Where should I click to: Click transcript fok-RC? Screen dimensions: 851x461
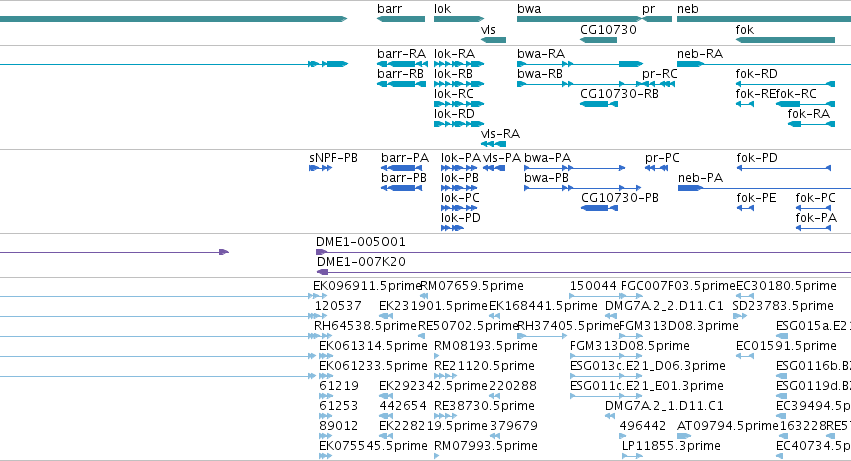805,104
